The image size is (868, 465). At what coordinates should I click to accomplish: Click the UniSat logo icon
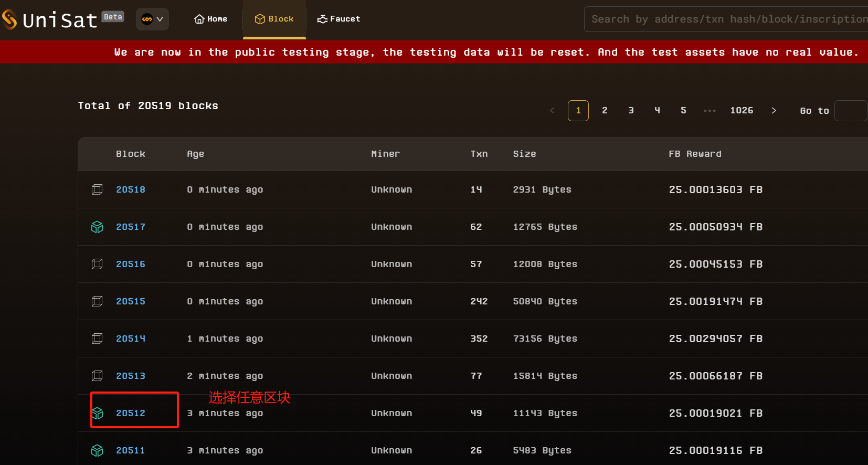coord(9,19)
